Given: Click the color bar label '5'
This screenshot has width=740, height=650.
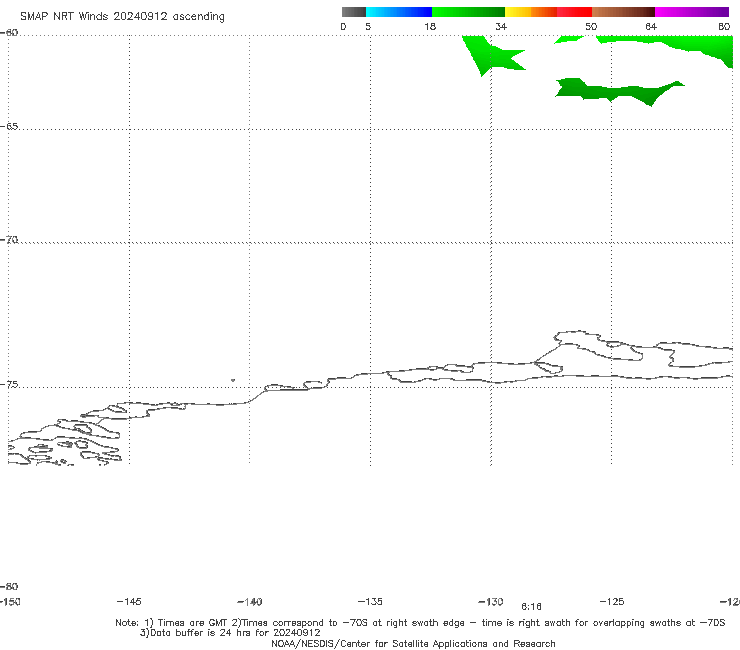Looking at the screenshot, I should 368,27.
